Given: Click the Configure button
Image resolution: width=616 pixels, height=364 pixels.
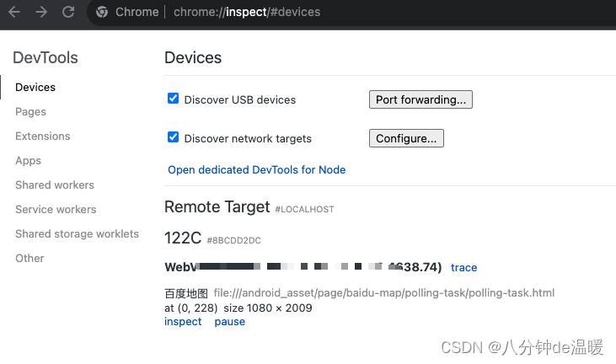Looking at the screenshot, I should [x=406, y=138].
